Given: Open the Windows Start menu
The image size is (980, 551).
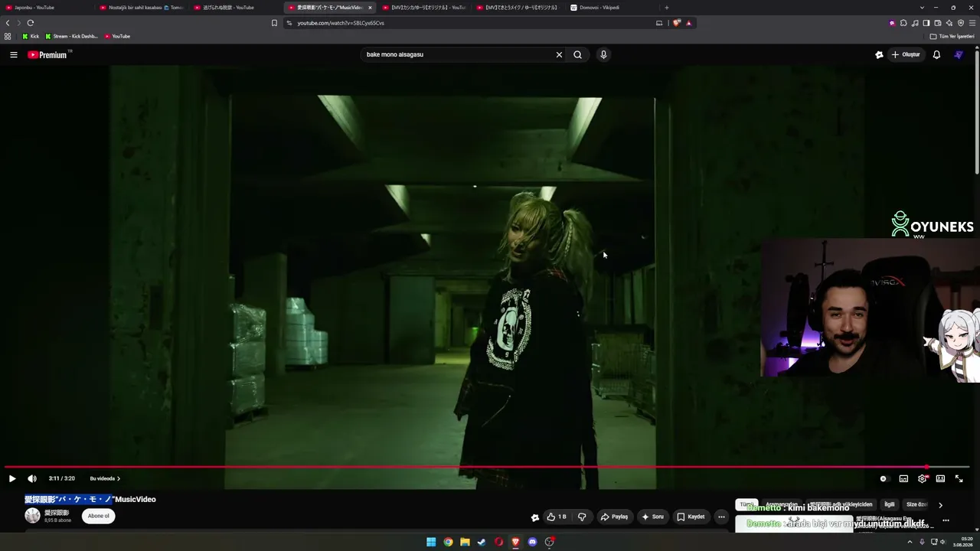Looking at the screenshot, I should click(431, 542).
